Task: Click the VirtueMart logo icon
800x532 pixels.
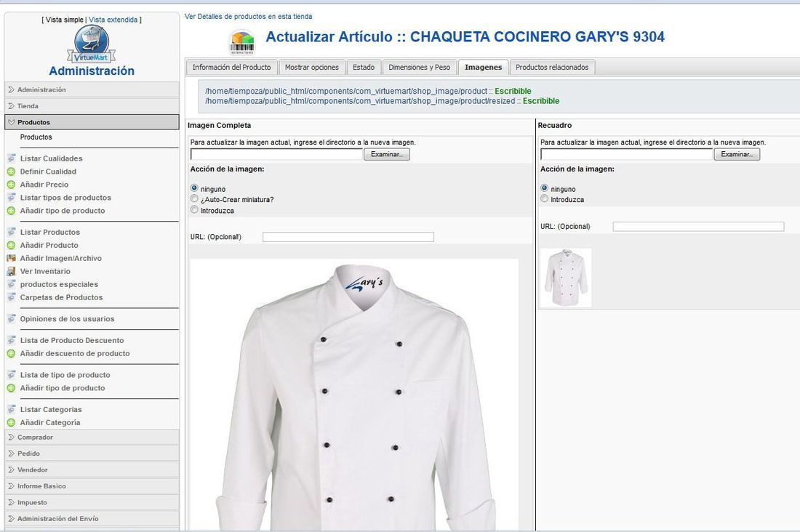Action: 92,44
